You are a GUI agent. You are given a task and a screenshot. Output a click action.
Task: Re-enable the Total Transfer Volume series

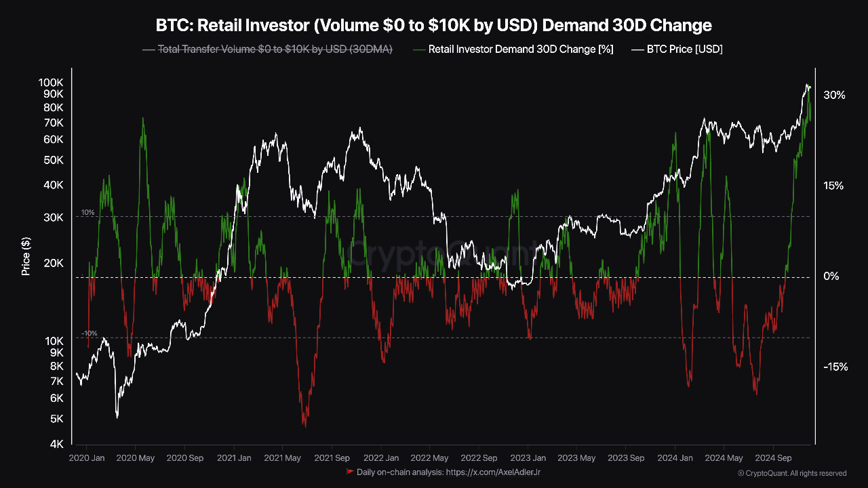(x=274, y=49)
